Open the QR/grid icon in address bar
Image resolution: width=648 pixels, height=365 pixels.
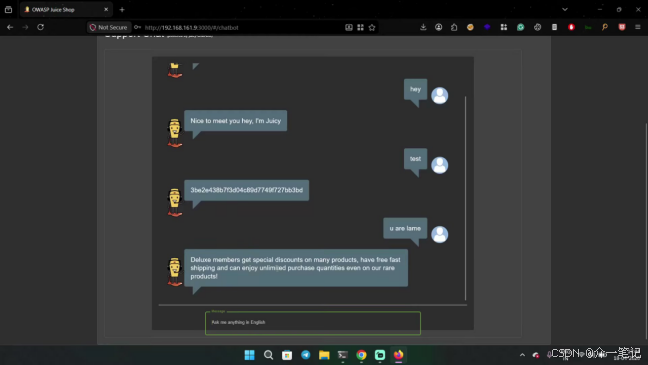click(360, 27)
